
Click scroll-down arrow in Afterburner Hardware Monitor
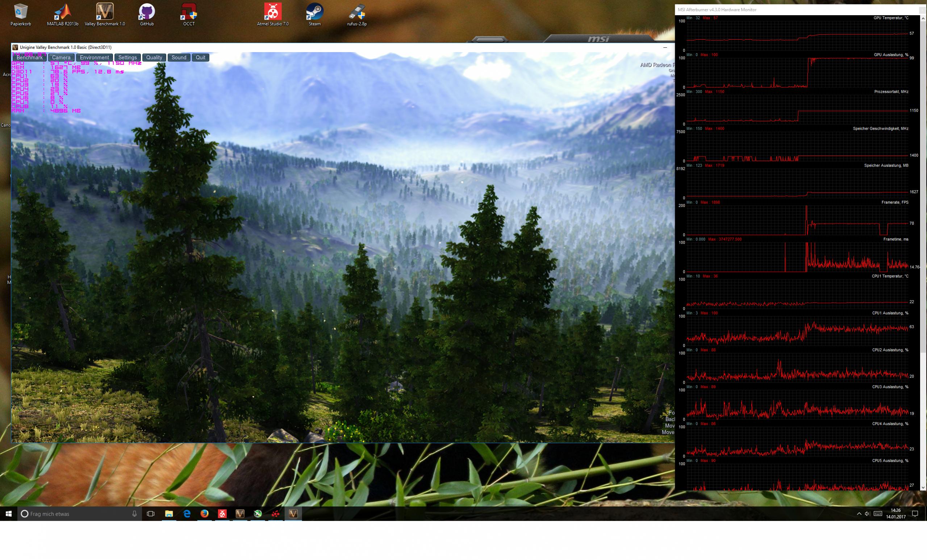923,488
